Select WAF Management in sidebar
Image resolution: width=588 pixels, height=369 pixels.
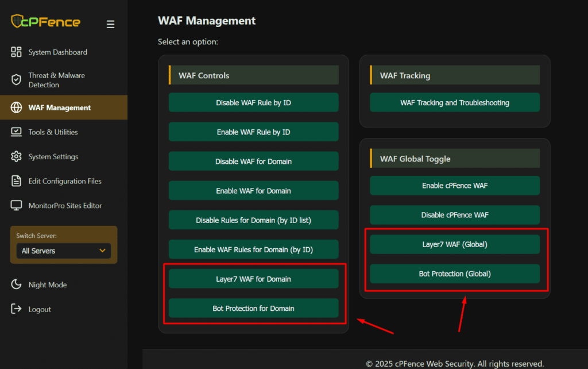click(x=64, y=107)
